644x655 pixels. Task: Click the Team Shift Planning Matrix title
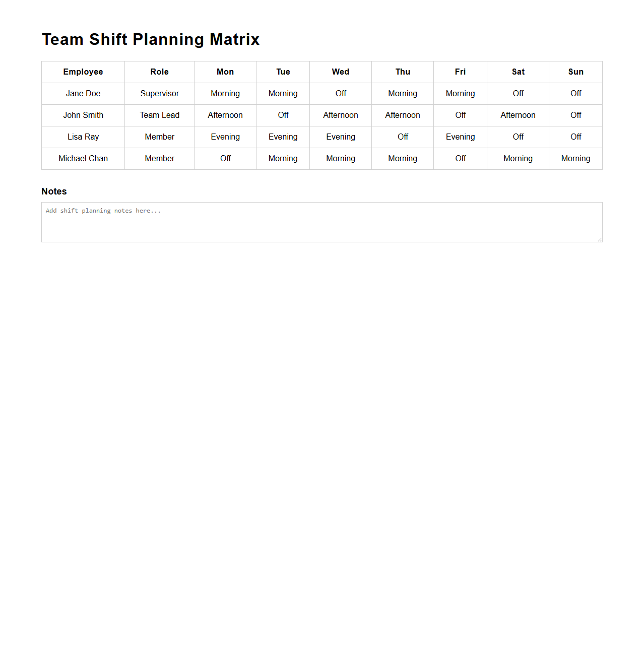coord(150,39)
